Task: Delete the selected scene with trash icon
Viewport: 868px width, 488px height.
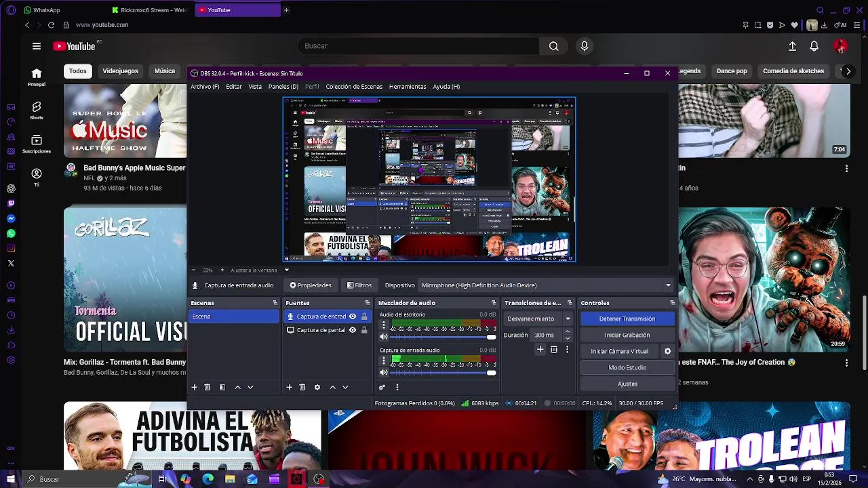Action: [208, 387]
